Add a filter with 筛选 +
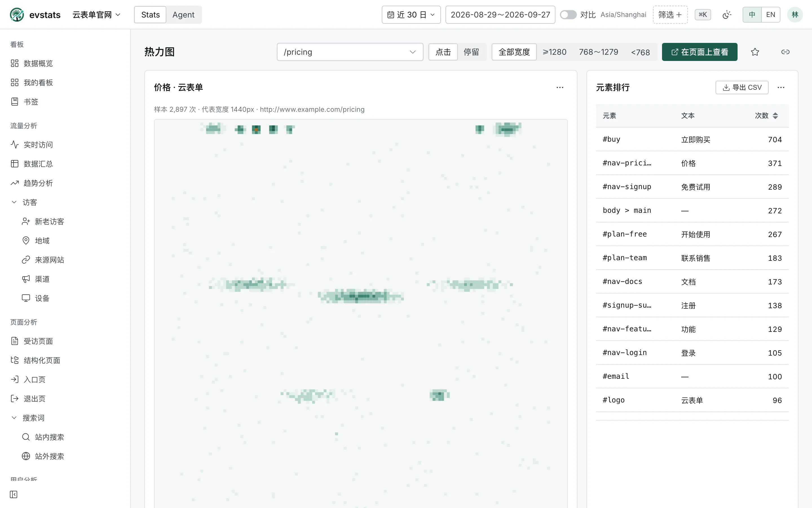Screen dimensions: 812x508 pos(670,15)
